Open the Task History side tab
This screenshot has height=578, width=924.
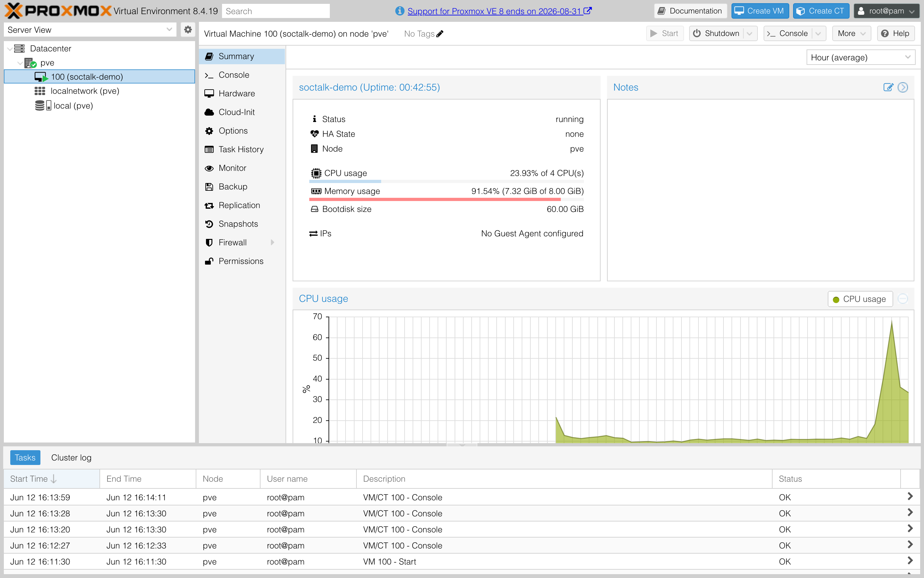[x=242, y=149]
